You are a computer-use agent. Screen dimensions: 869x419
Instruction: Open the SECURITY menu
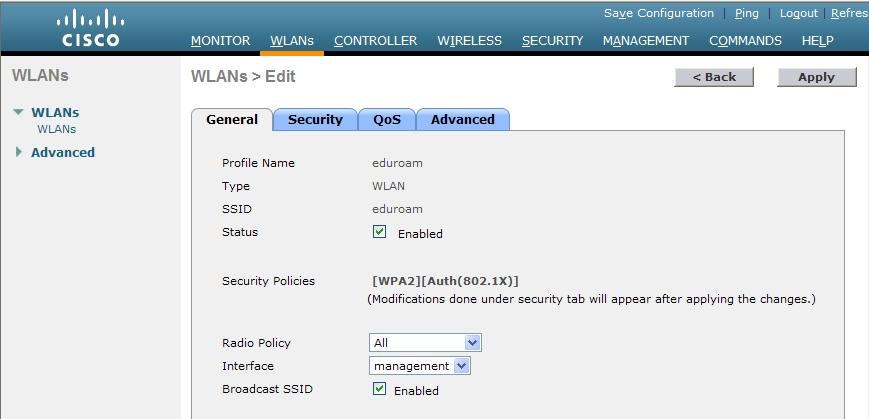(x=553, y=40)
